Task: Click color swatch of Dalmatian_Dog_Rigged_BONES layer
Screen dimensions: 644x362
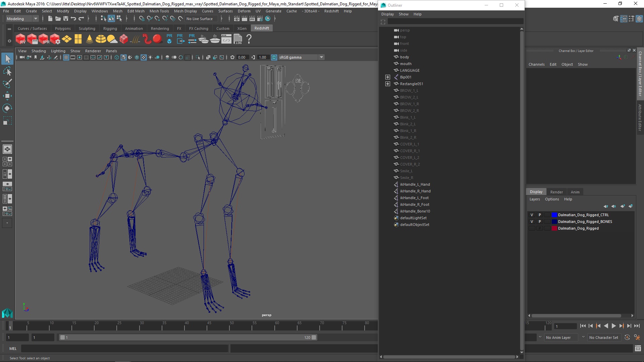Action: tap(554, 222)
